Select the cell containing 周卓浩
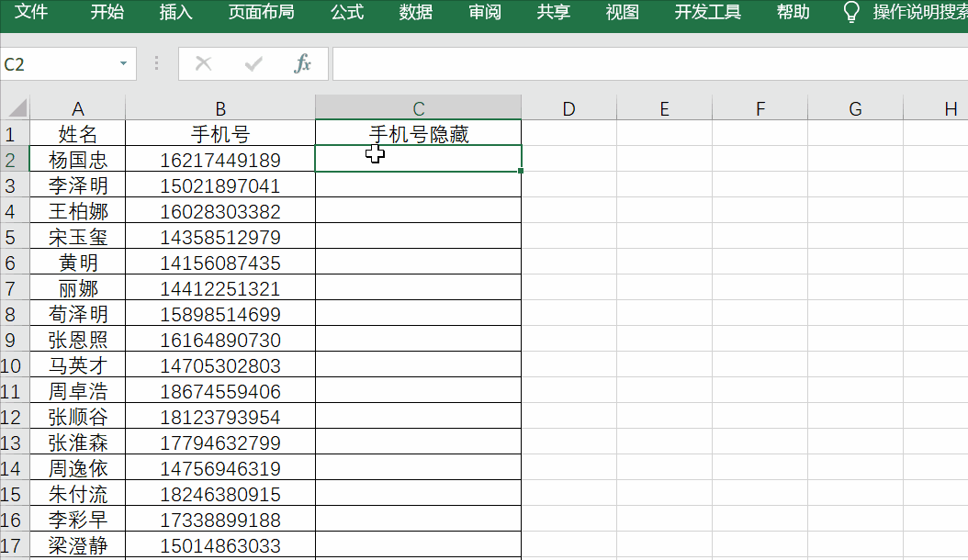This screenshot has width=968, height=560. point(78,391)
